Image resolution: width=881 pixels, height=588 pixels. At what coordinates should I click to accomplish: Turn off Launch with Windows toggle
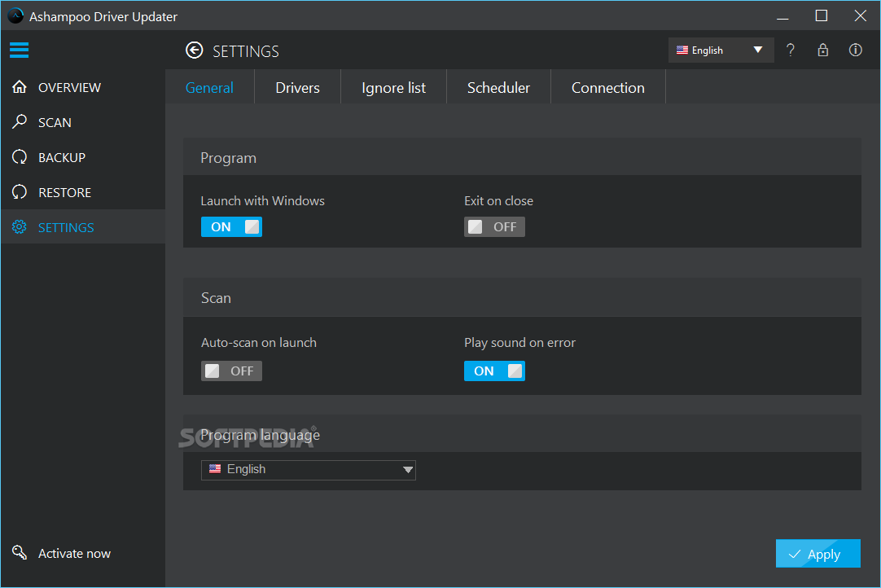pos(231,227)
